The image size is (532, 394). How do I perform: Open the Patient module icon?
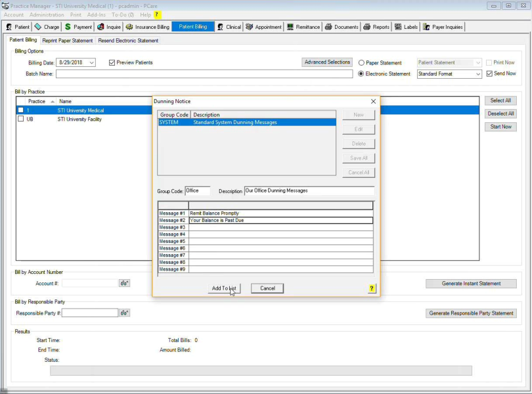[9, 27]
